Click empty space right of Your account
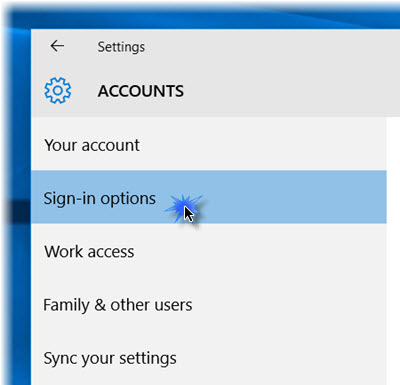 263,144
